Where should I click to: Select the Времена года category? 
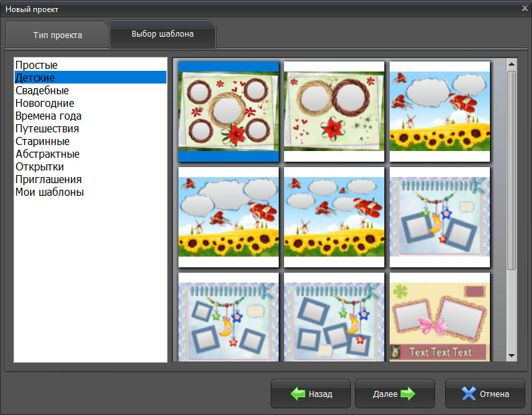pos(91,116)
